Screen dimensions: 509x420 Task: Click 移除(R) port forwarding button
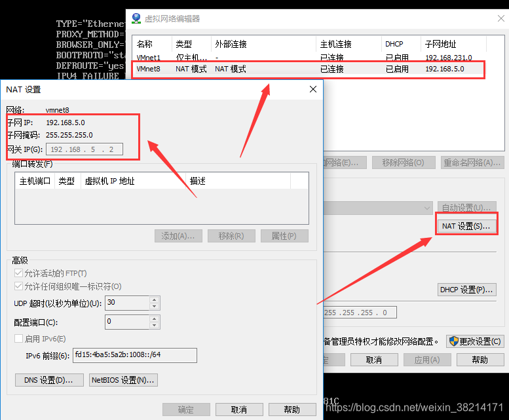[231, 236]
